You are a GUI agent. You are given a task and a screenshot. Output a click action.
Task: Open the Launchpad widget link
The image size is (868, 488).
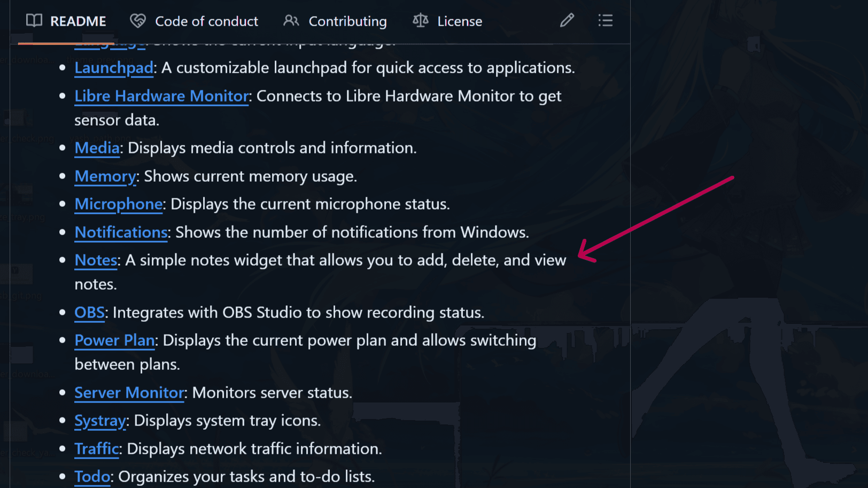(x=114, y=68)
